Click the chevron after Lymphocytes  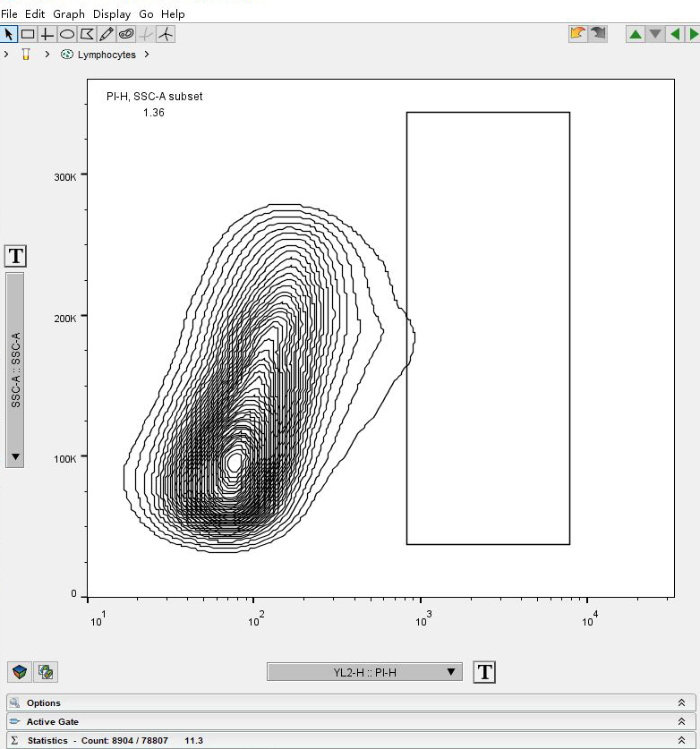point(147,55)
